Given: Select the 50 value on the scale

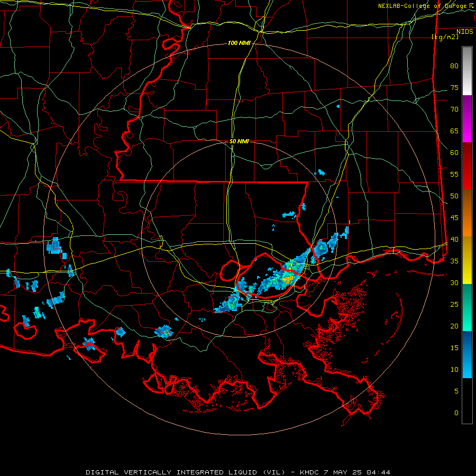Looking at the screenshot, I should coord(454,196).
